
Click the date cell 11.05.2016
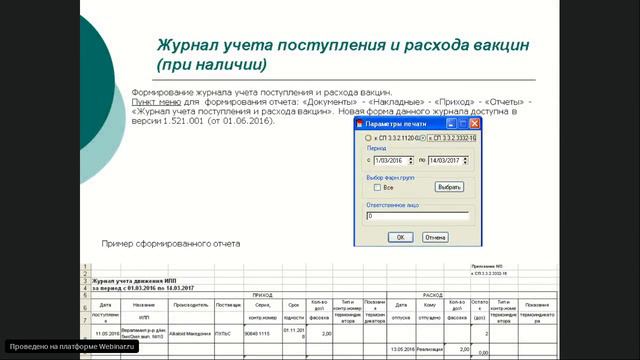[107, 333]
